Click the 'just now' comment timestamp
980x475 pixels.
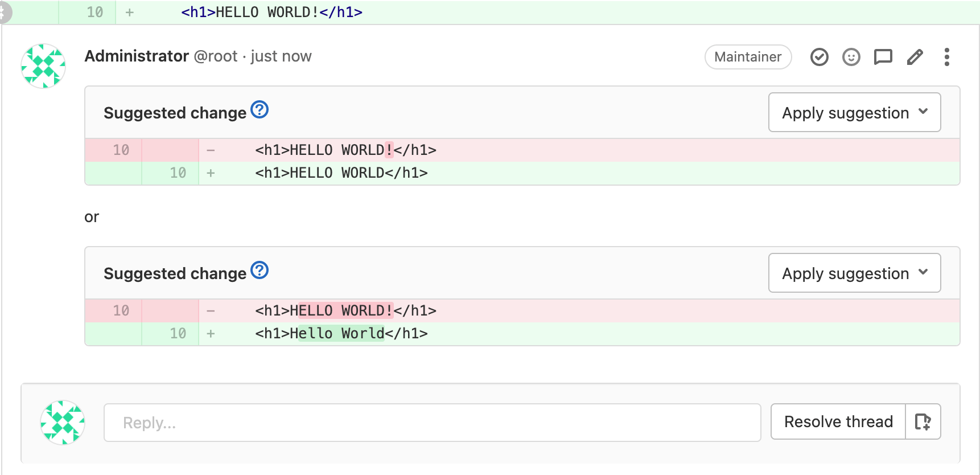click(281, 56)
